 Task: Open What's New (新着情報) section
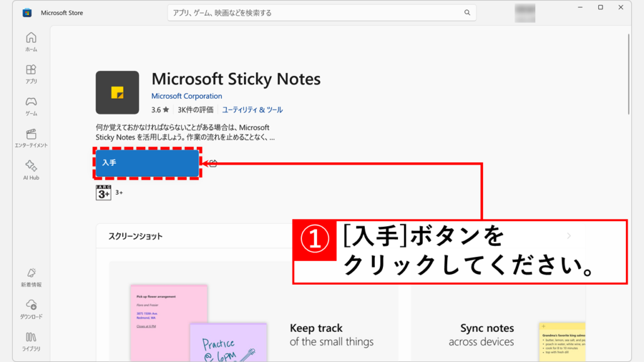pyautogui.click(x=31, y=277)
